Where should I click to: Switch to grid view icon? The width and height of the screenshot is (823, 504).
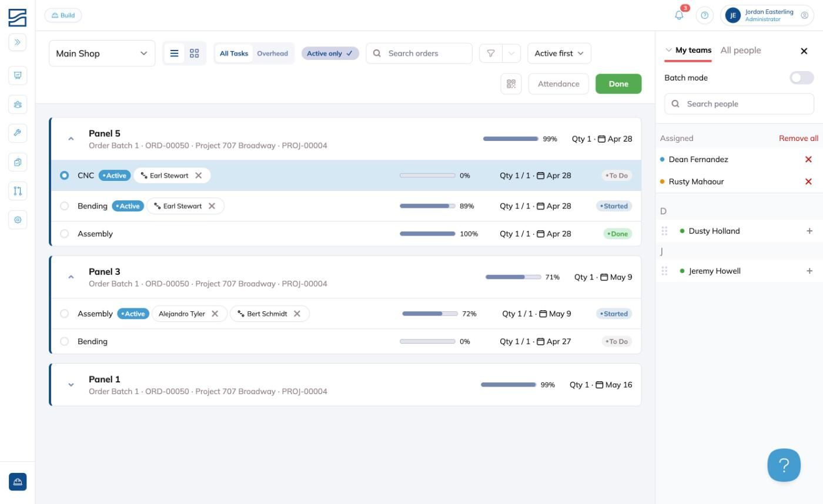click(x=194, y=53)
